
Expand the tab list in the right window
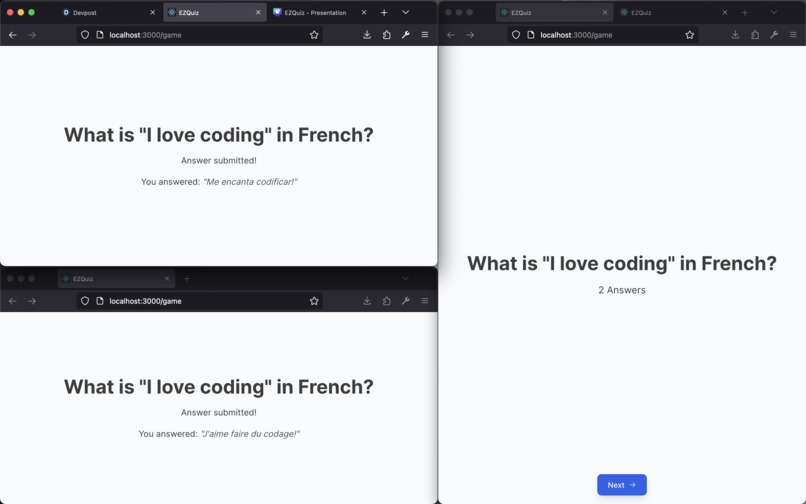pyautogui.click(x=774, y=12)
